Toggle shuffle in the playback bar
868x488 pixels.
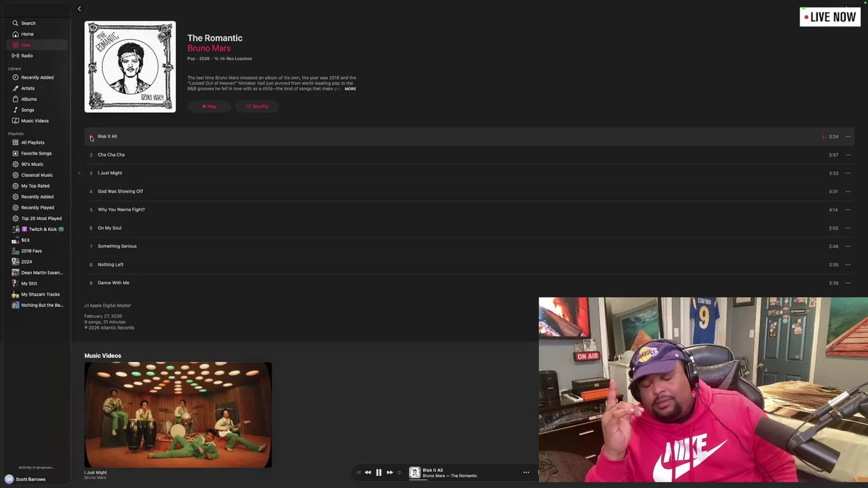pyautogui.click(x=358, y=472)
